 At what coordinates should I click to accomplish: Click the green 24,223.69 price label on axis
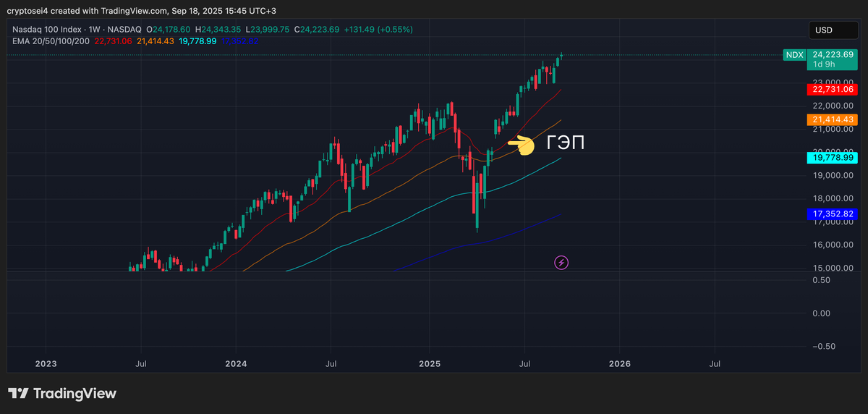pyautogui.click(x=833, y=54)
